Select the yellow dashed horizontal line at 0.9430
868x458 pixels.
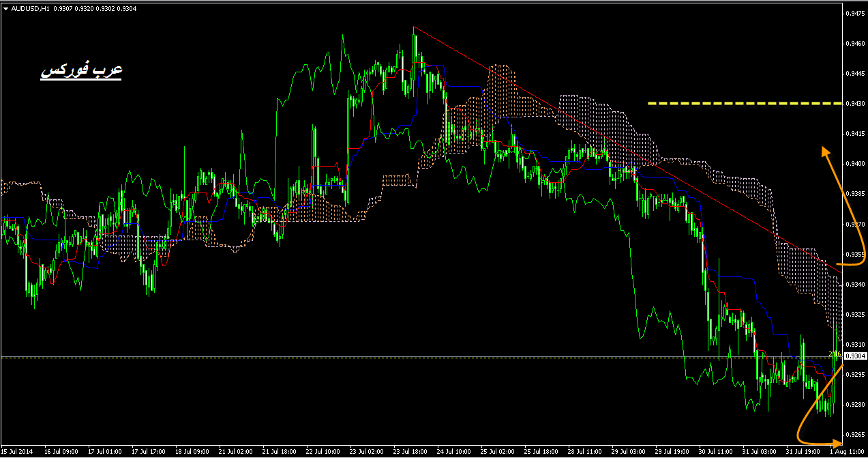point(745,103)
